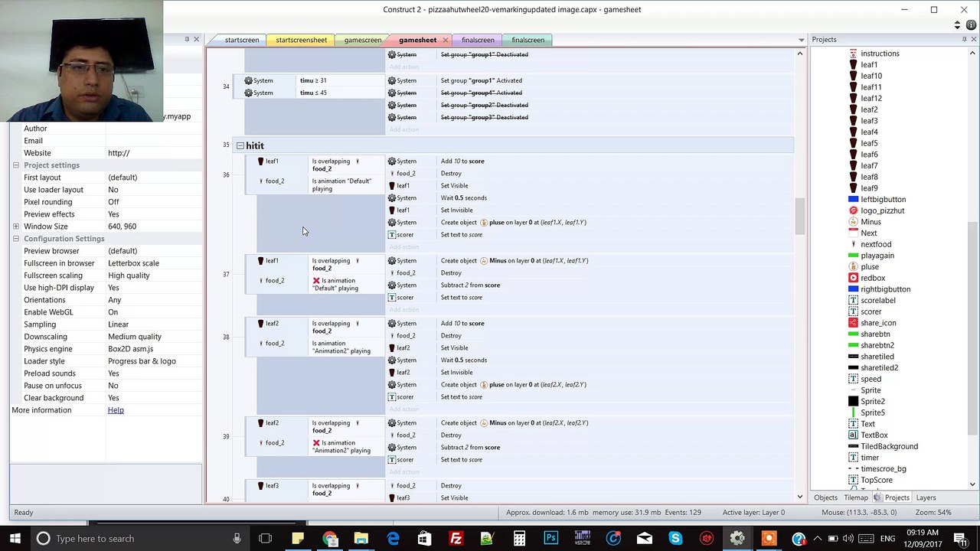Click the Sprite2 black square icon

[x=854, y=401]
